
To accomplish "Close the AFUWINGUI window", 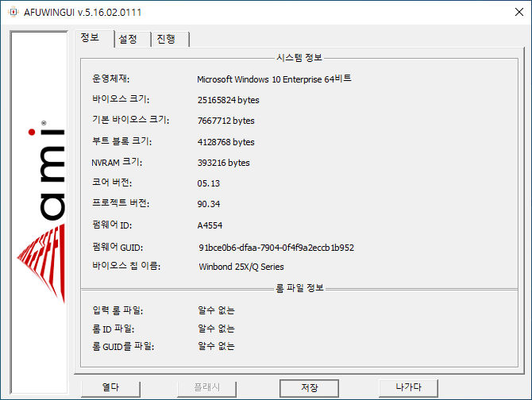I will point(519,12).
